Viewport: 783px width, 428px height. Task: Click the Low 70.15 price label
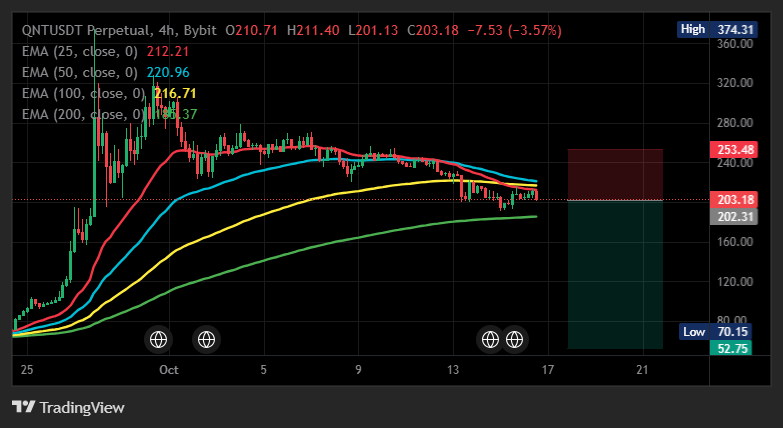(x=715, y=332)
